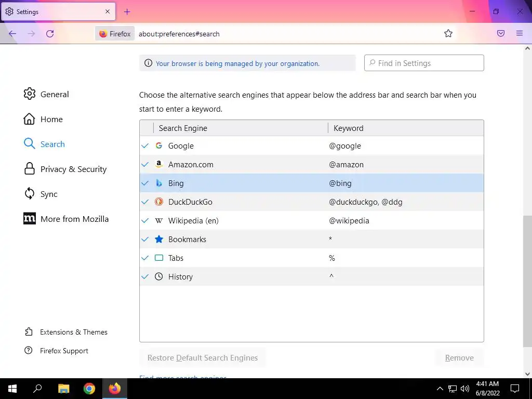This screenshot has width=532, height=399.
Task: Click the Remove button
Action: 459,357
